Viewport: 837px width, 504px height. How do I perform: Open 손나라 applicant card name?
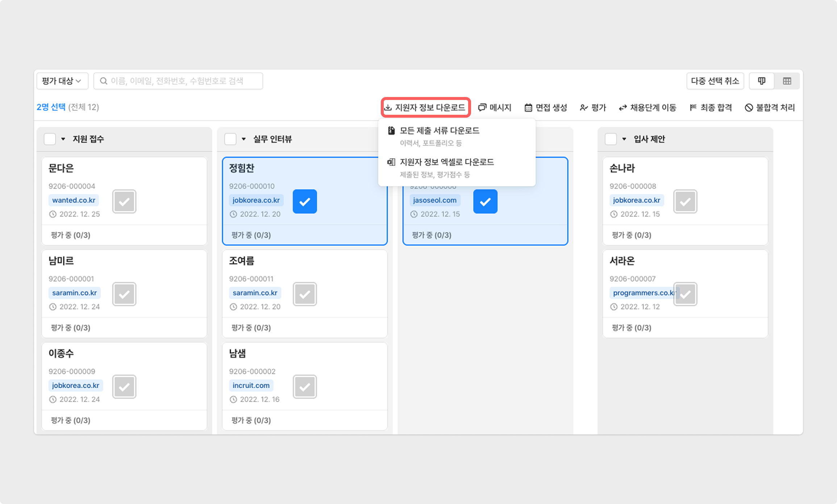(x=622, y=168)
